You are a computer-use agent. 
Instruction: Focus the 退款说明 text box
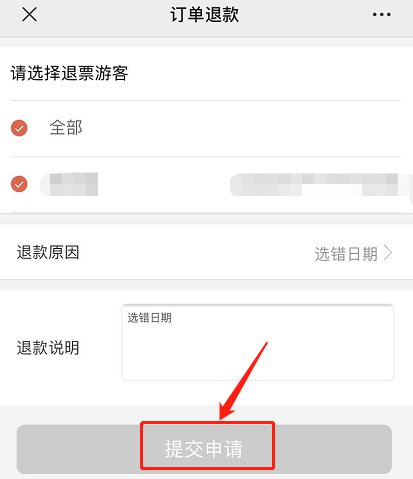(258, 342)
